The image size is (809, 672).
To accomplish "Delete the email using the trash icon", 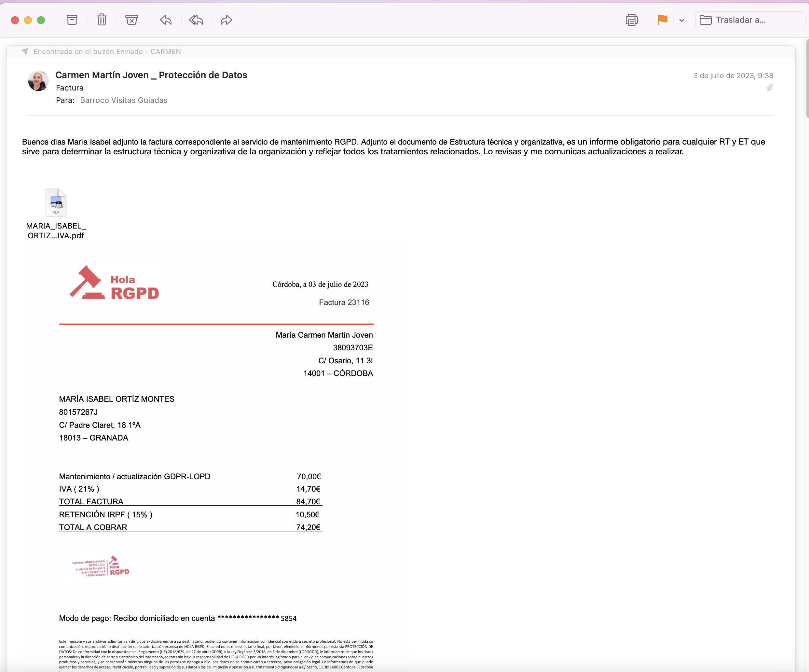I will click(102, 20).
